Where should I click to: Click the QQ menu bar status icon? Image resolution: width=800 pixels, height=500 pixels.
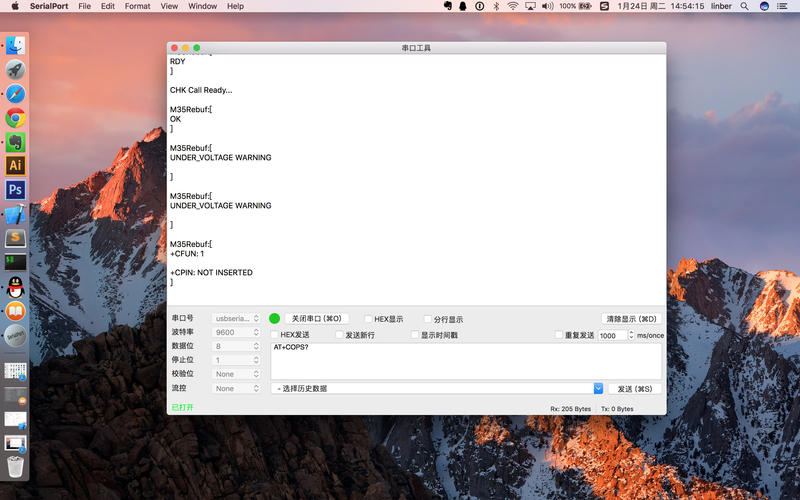[463, 6]
